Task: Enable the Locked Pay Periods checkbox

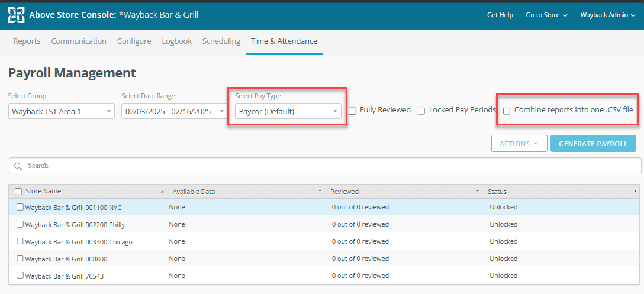Action: (421, 111)
